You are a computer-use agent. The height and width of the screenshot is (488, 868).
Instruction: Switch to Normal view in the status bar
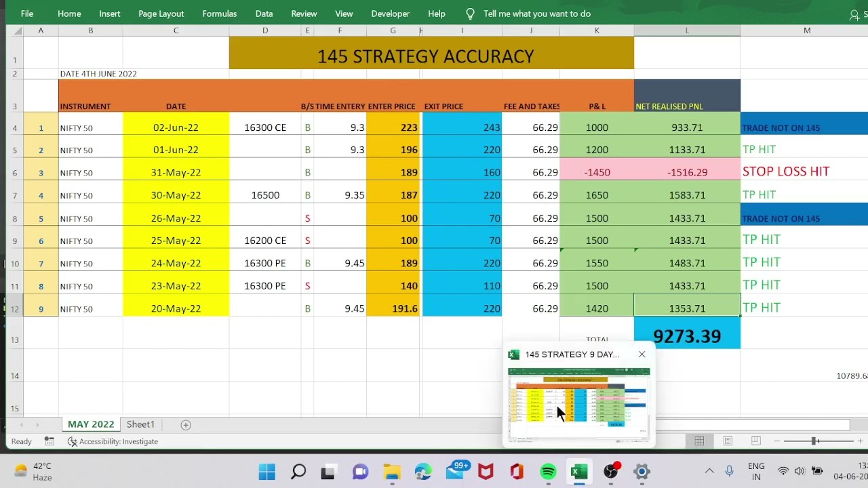click(x=699, y=441)
